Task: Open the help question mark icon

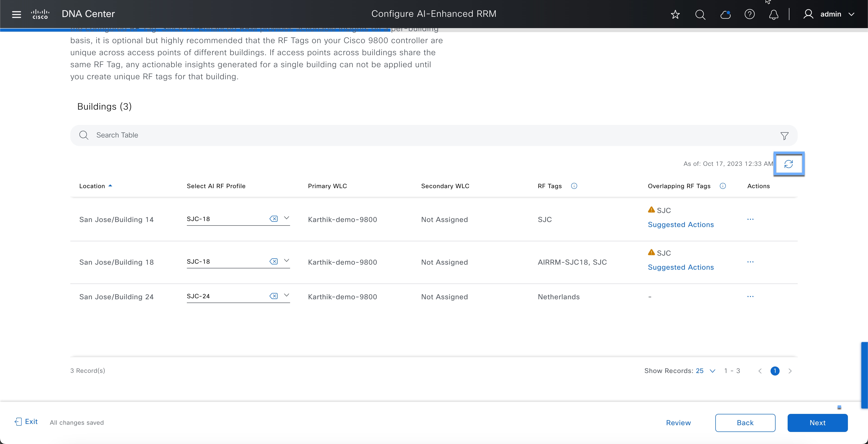Action: coord(749,14)
